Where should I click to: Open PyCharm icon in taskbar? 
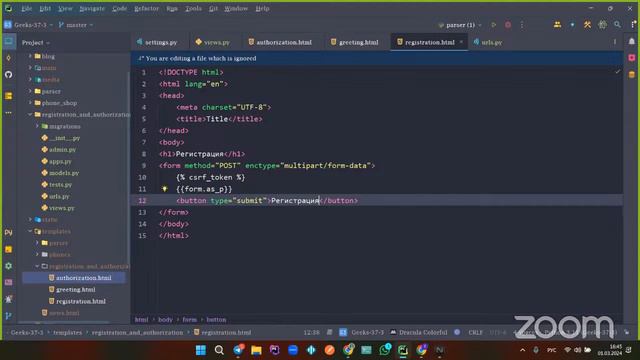[403, 350]
